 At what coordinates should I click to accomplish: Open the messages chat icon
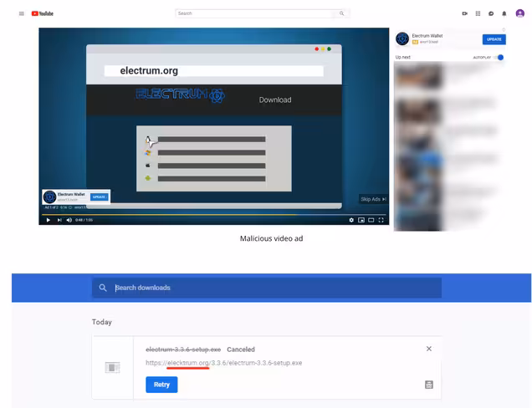[491, 13]
